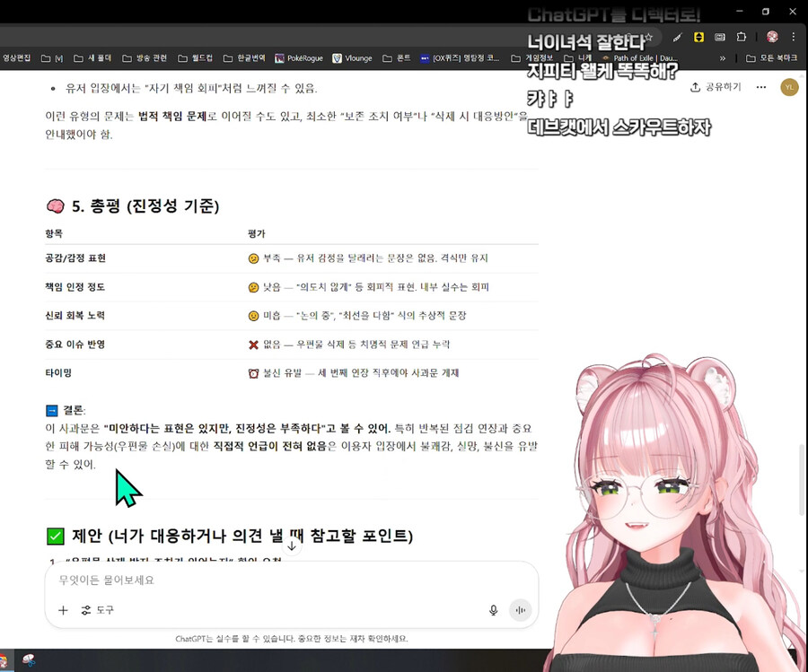Click the plus attach button
This screenshot has width=808, height=672.
63,610
